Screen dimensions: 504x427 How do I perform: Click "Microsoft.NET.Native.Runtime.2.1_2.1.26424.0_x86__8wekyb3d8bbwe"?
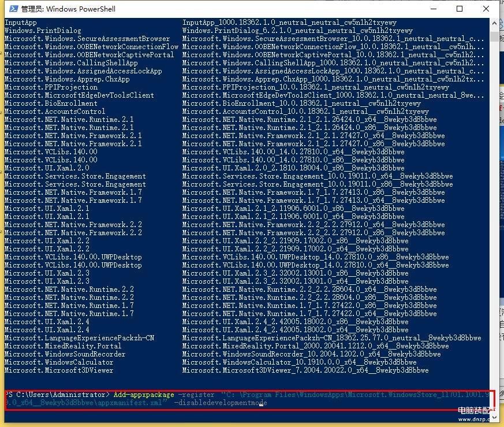(309, 128)
